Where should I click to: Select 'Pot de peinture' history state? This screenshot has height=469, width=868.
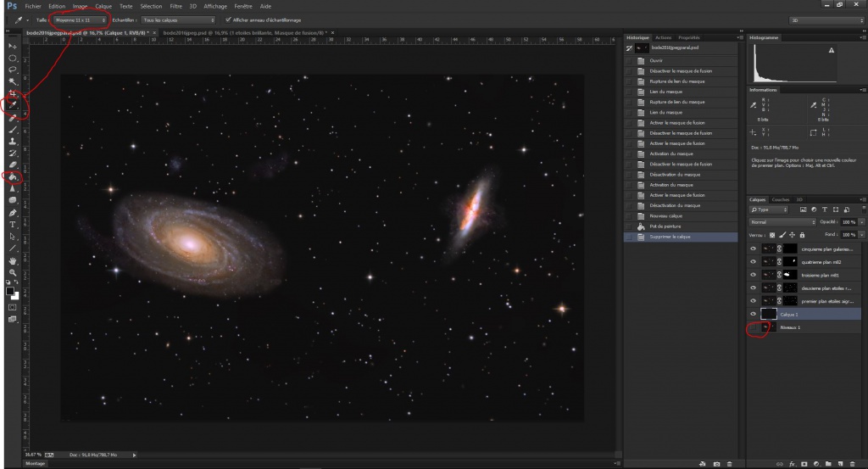(664, 226)
